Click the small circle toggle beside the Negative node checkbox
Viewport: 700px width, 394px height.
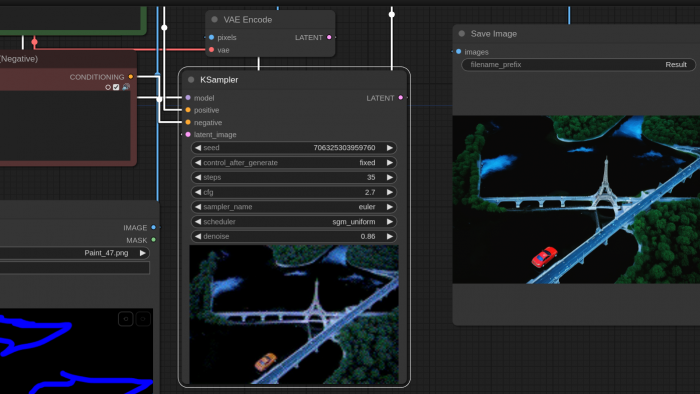tap(108, 87)
